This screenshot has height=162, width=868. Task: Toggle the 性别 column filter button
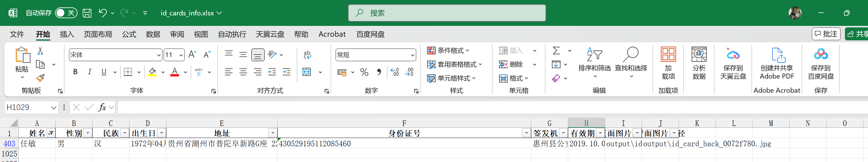click(x=88, y=133)
